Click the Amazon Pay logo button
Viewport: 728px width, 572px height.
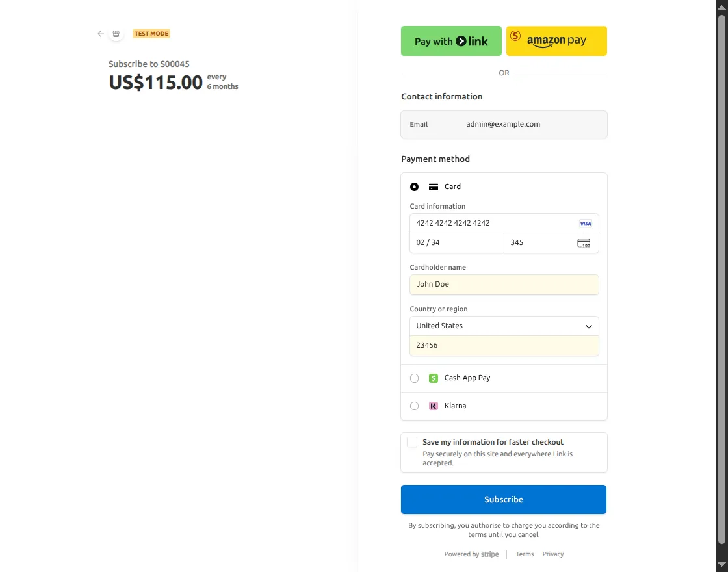pos(556,40)
